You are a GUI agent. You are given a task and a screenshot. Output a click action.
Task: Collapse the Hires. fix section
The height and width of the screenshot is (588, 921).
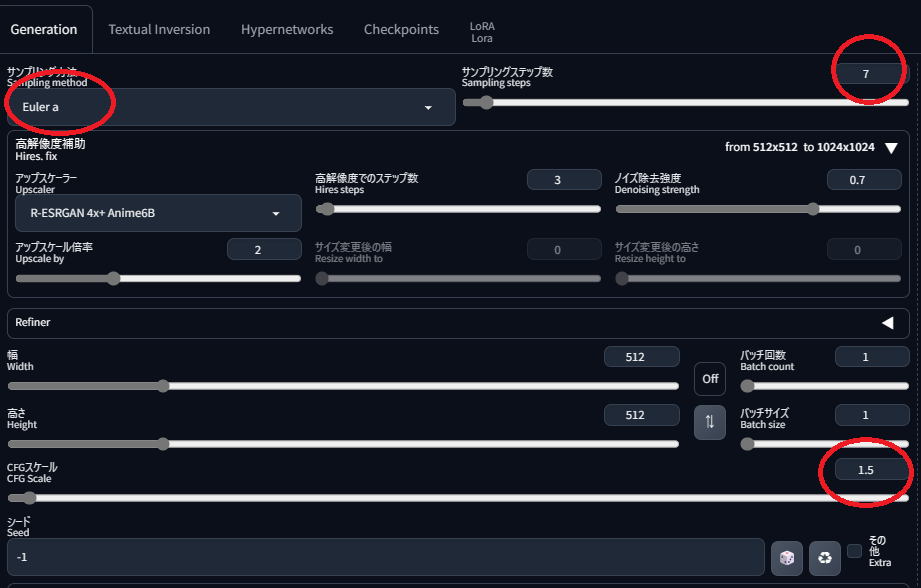click(891, 148)
